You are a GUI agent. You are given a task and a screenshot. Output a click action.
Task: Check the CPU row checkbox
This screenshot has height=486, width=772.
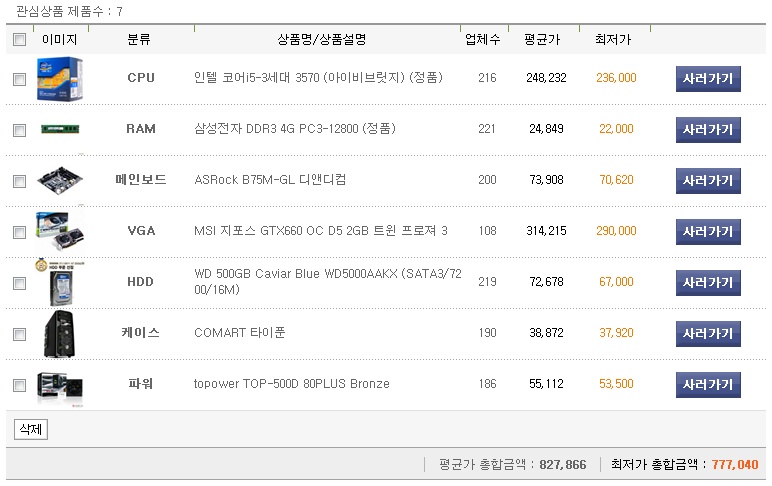(x=19, y=79)
